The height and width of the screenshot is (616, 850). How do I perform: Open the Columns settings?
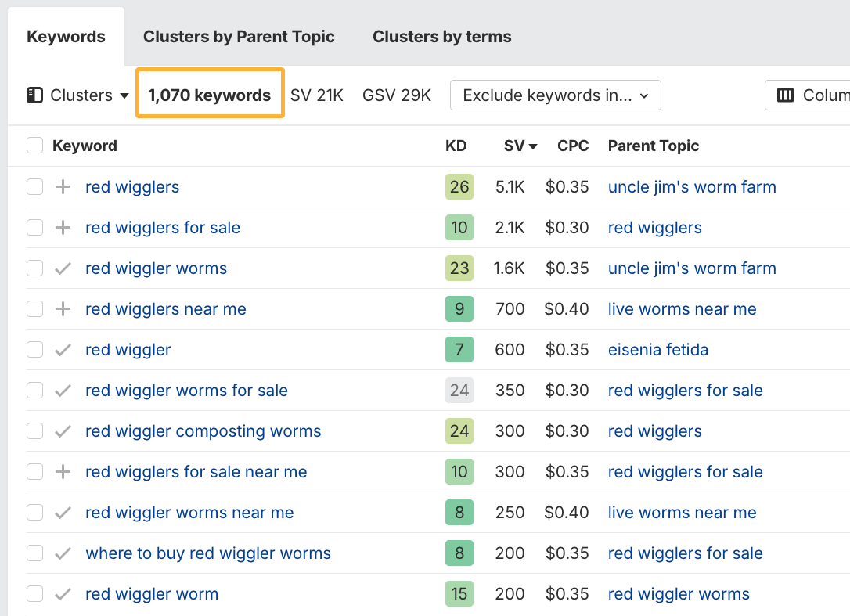coord(816,95)
